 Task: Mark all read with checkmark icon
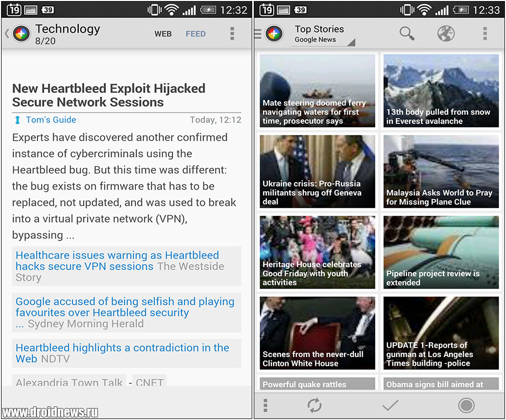(390, 405)
